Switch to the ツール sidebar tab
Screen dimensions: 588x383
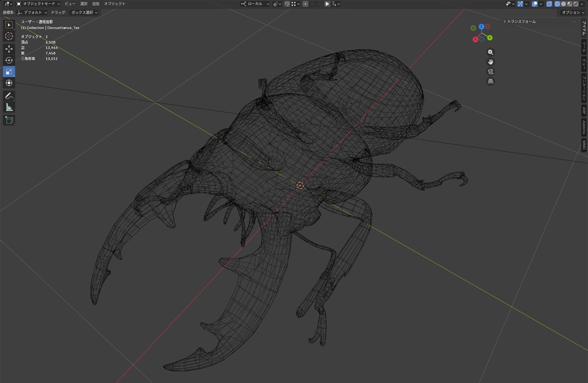(x=584, y=47)
